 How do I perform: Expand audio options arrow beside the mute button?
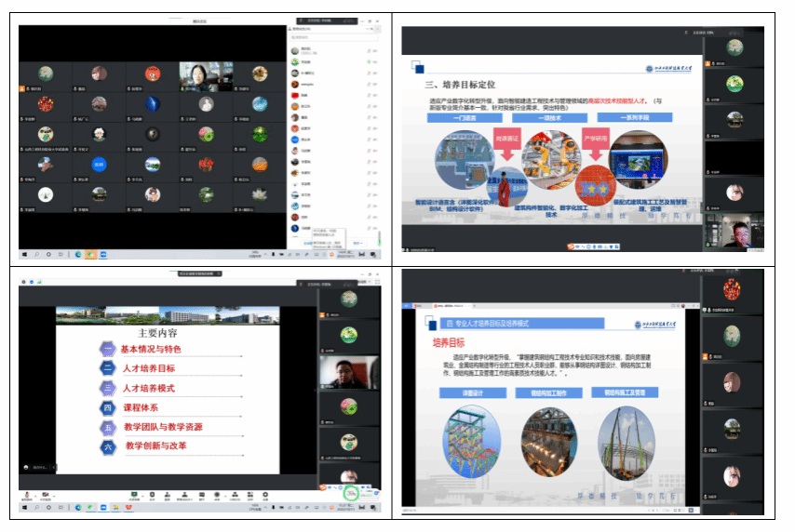coord(35,494)
